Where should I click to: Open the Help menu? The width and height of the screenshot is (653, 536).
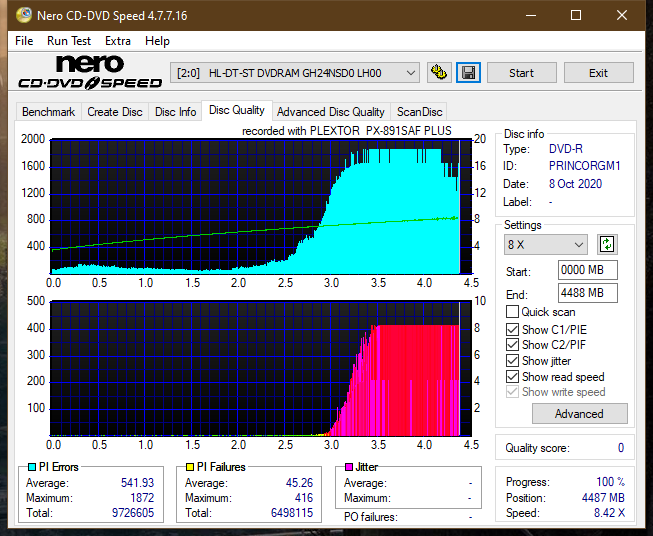(x=157, y=41)
